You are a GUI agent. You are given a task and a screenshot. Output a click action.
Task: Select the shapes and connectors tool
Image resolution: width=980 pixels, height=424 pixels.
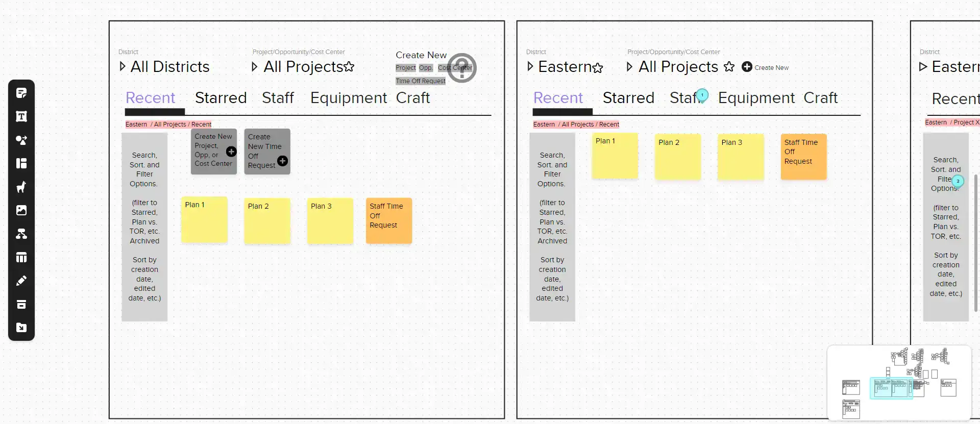click(21, 140)
